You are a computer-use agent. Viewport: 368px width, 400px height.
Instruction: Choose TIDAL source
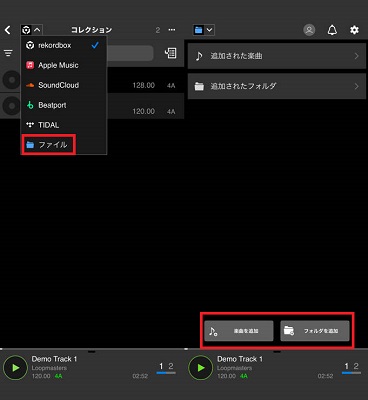[63, 125]
